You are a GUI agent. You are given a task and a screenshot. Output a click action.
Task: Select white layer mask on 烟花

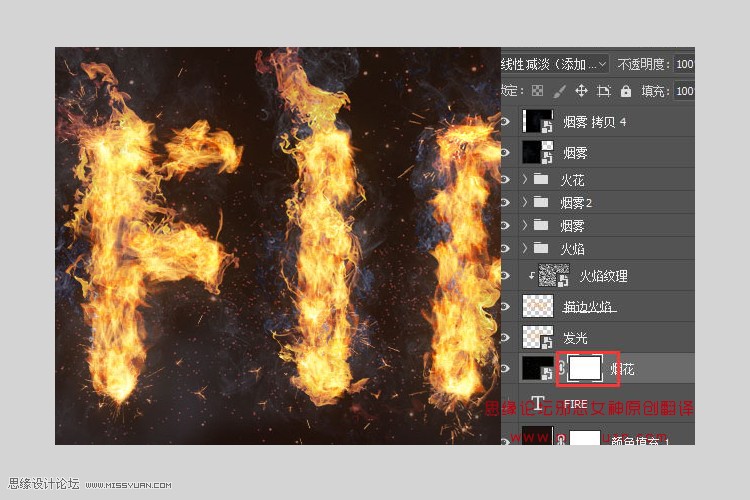585,368
